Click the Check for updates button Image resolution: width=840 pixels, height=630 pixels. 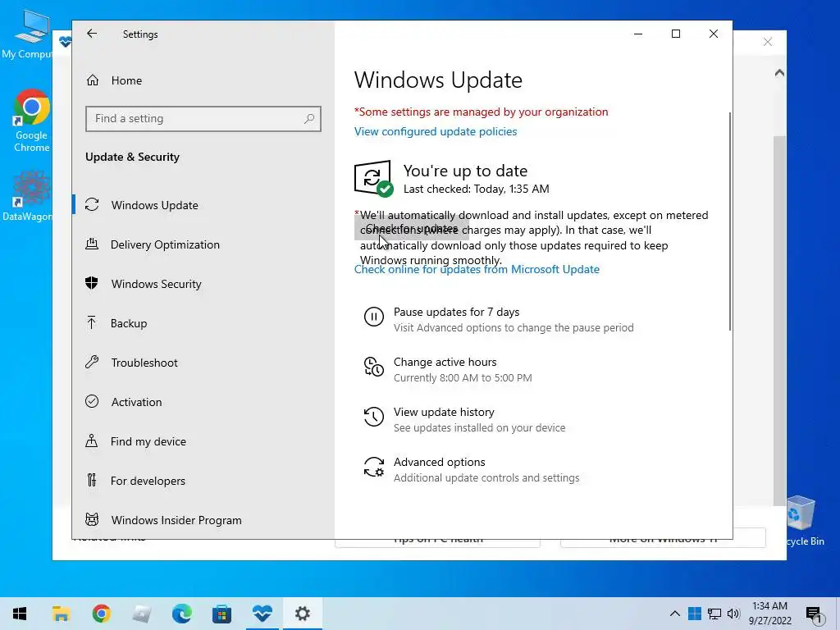pos(412,229)
